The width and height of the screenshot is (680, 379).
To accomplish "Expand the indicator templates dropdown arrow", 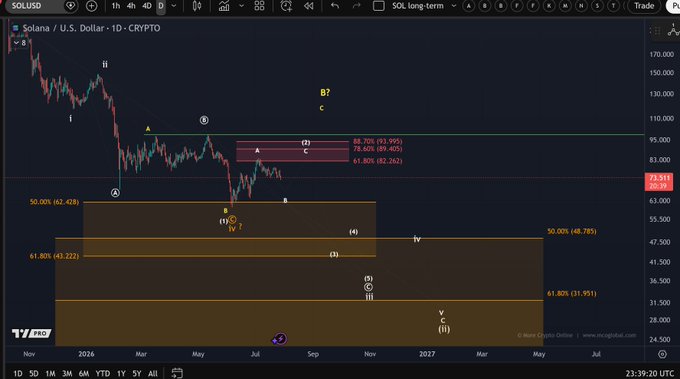I will point(242,6).
